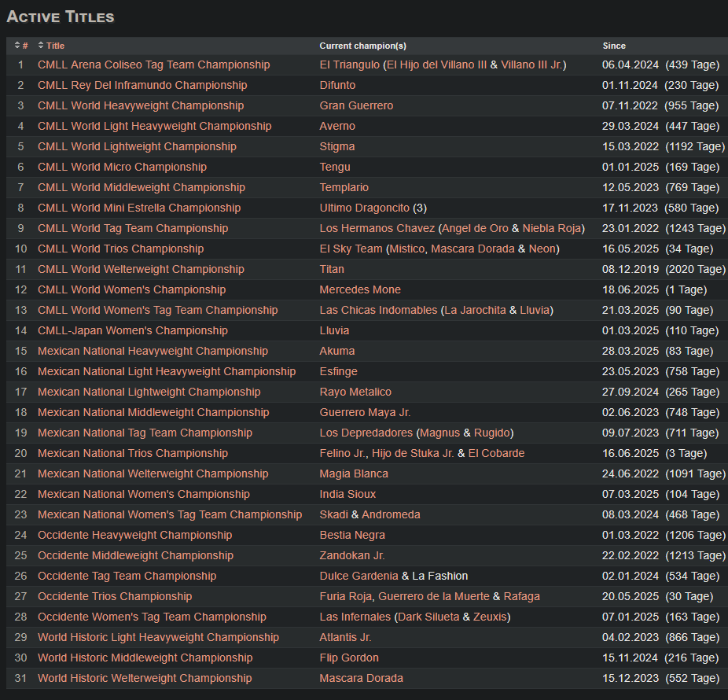Open CMLL Arena Coliseo Tag Team Championship
Viewport: 728px width, 700px height.
click(x=153, y=64)
